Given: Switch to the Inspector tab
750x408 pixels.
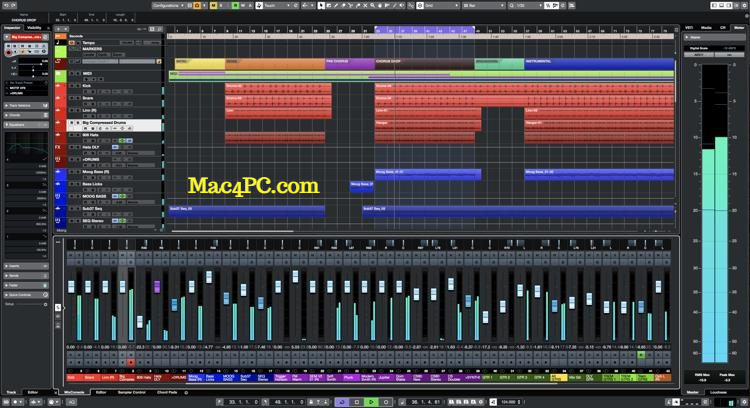Looking at the screenshot, I should point(12,28).
